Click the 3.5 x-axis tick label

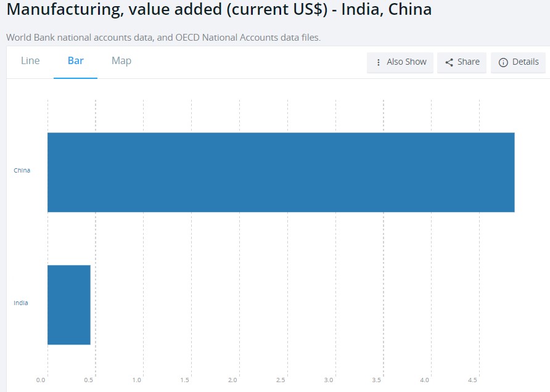pyautogui.click(x=377, y=380)
